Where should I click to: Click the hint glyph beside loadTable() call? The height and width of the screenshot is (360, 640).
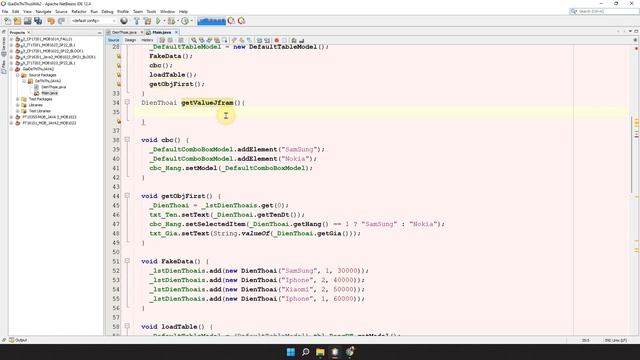pos(119,75)
